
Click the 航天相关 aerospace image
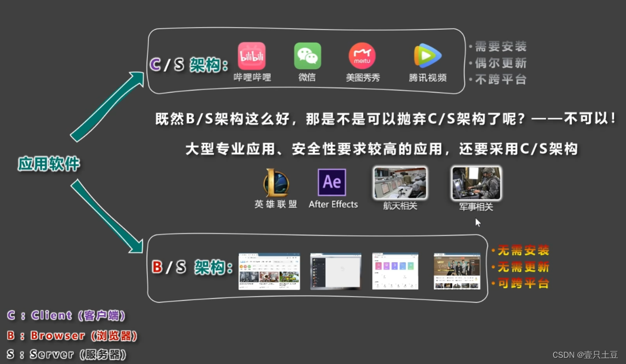coord(400,183)
